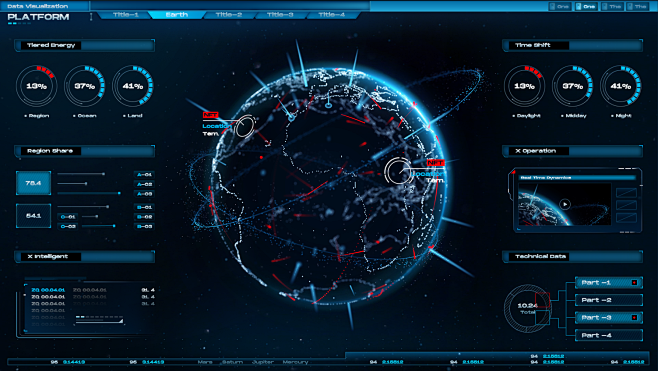Open the Title-3 tab
The image size is (658, 371).
coord(280,15)
